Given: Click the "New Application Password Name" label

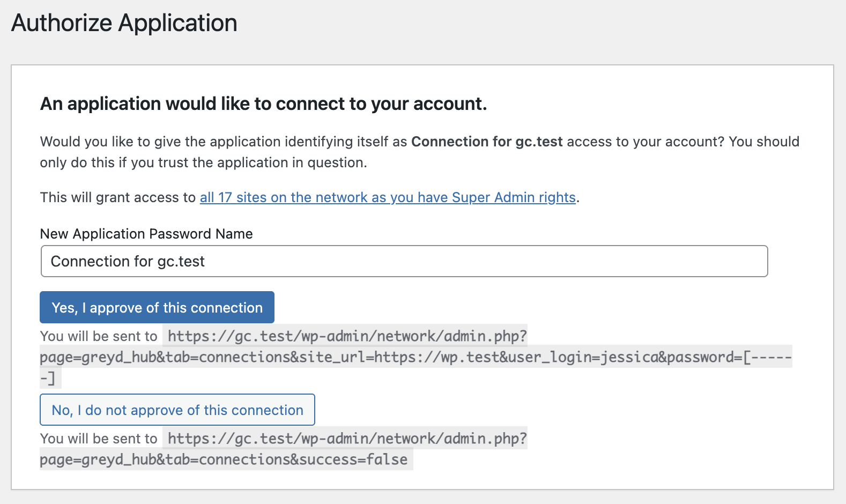Looking at the screenshot, I should [146, 234].
